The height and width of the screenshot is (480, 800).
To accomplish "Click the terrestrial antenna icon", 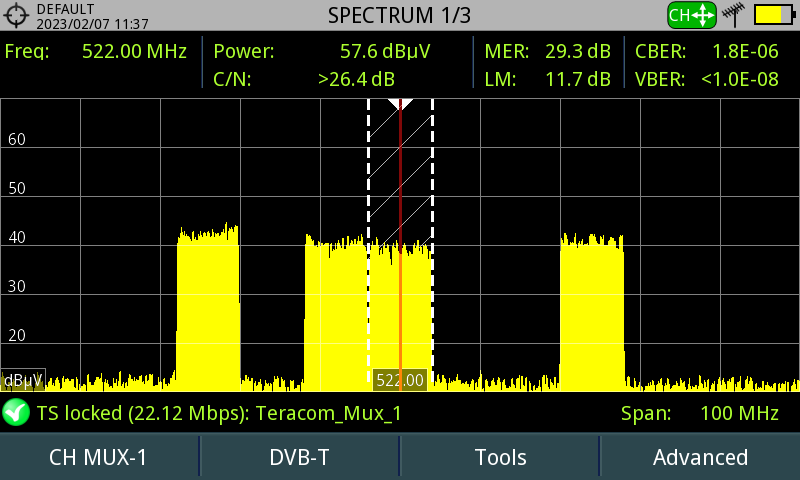I will (x=734, y=14).
